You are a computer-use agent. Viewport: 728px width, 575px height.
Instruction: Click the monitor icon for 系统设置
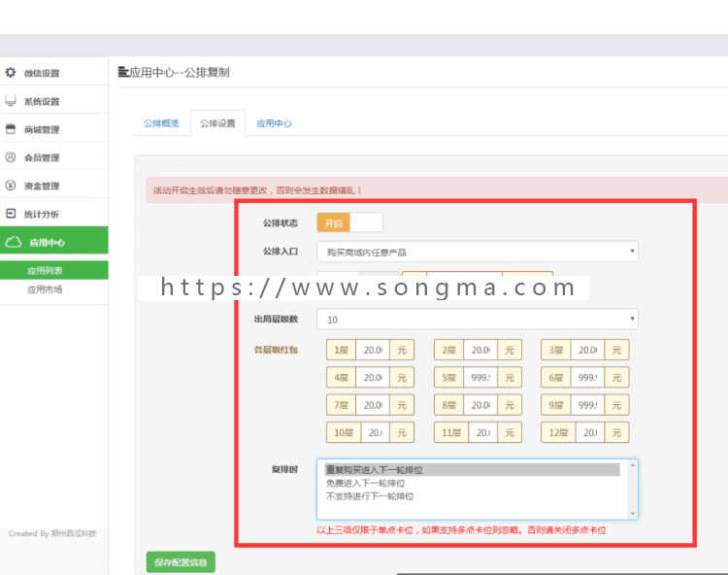click(11, 101)
